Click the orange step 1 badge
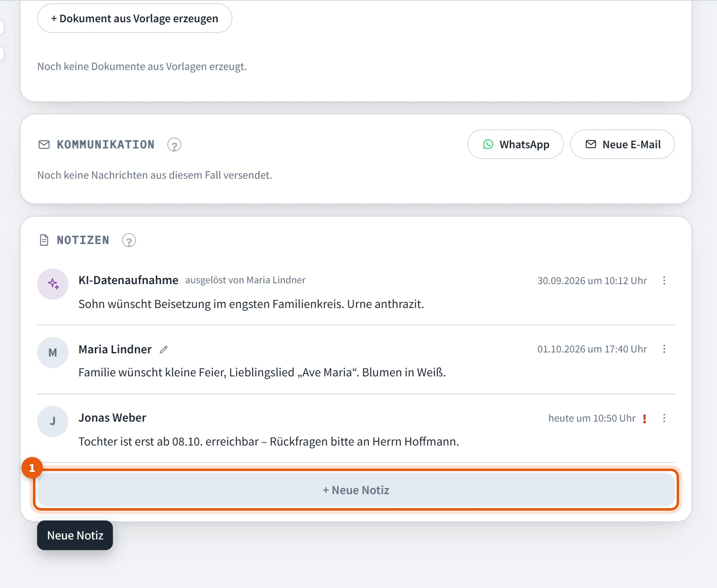The image size is (717, 588). (x=32, y=468)
